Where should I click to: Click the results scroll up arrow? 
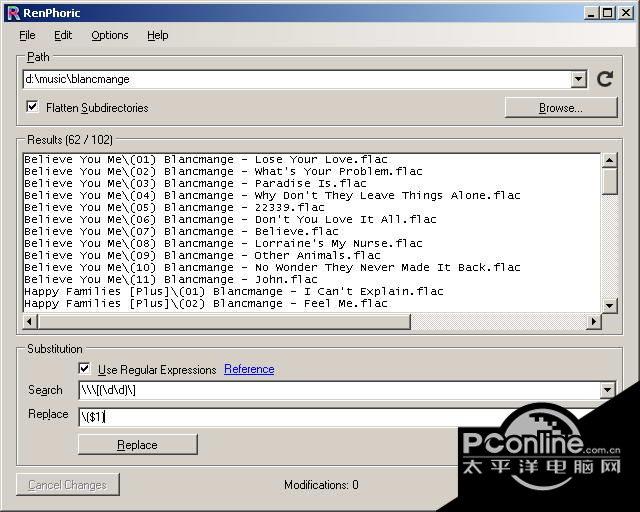[609, 160]
